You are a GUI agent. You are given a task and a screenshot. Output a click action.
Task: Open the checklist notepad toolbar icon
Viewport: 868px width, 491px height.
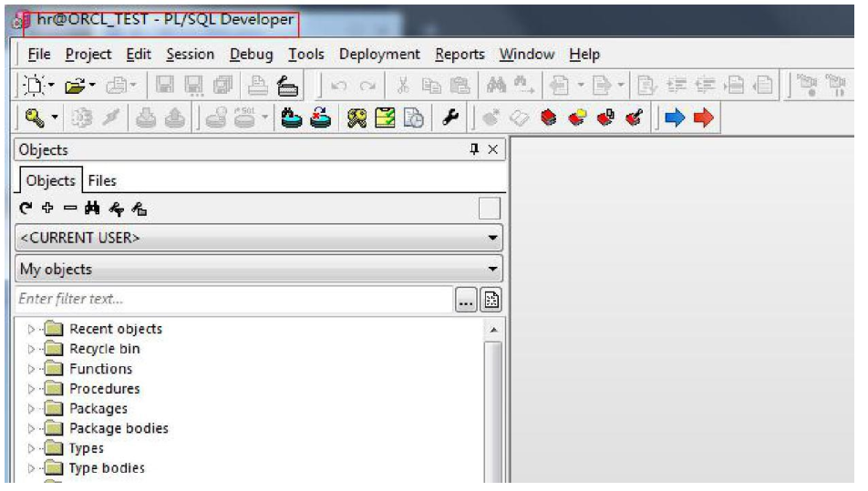pyautogui.click(x=386, y=118)
